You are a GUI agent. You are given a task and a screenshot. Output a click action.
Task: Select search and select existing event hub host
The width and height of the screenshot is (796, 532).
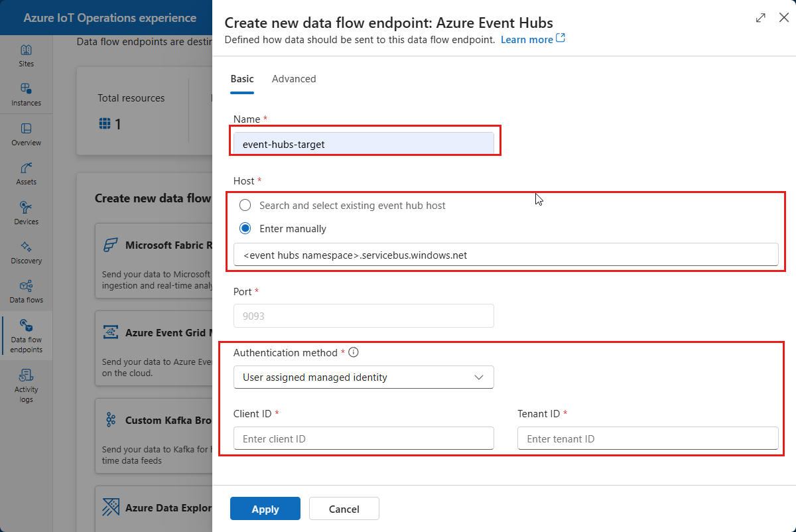tap(245, 205)
